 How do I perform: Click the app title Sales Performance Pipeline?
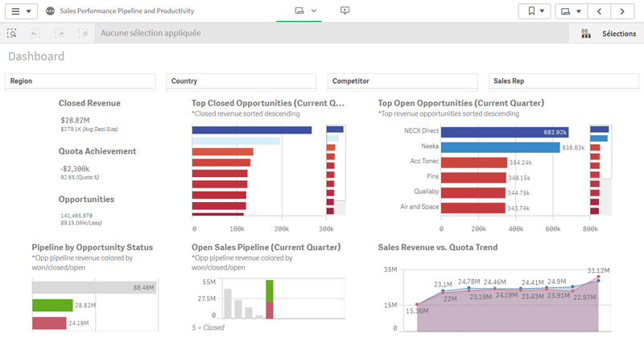click(x=127, y=11)
